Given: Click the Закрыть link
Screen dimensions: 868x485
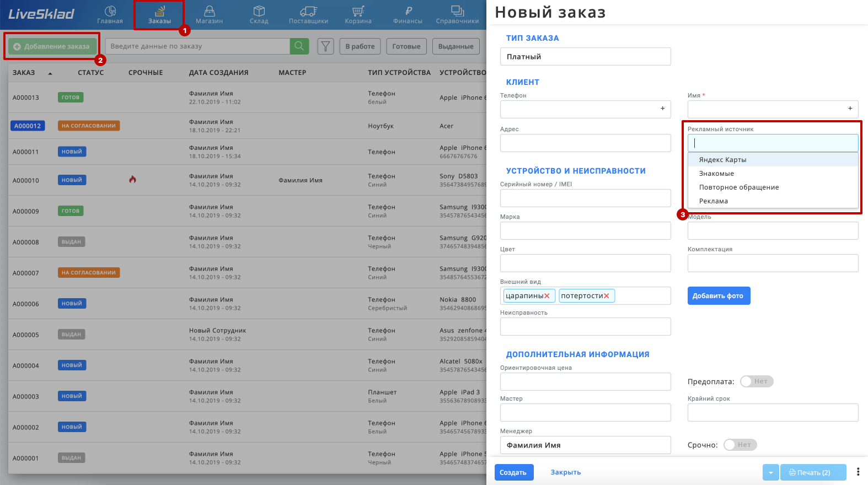Looking at the screenshot, I should [566, 472].
